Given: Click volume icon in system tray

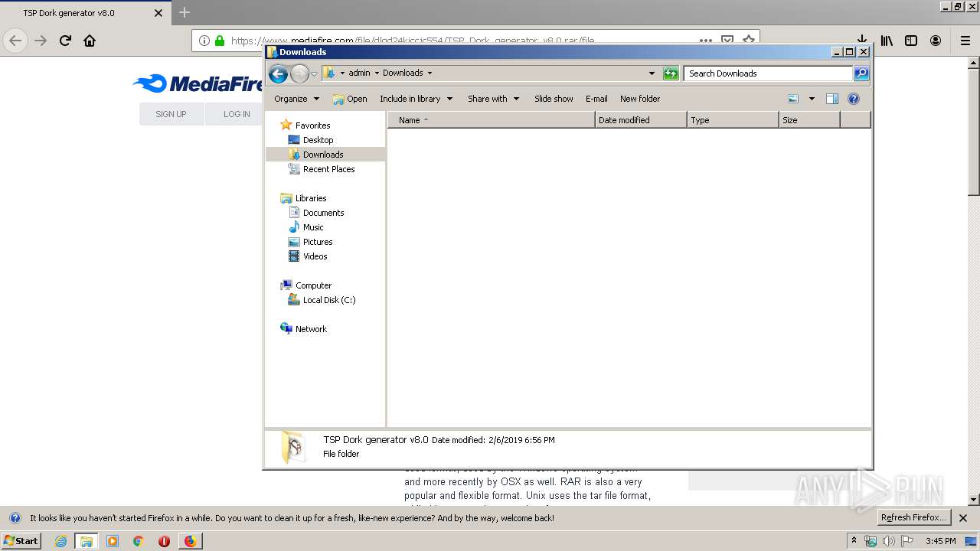Looking at the screenshot, I should 889,541.
